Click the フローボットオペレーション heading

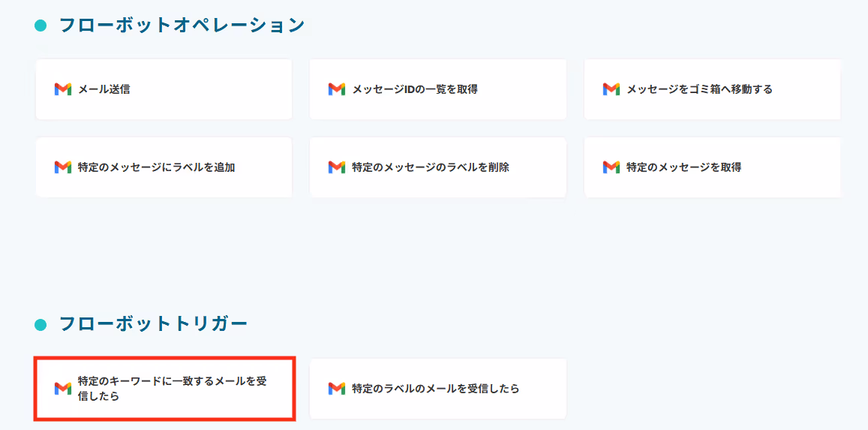(182, 26)
